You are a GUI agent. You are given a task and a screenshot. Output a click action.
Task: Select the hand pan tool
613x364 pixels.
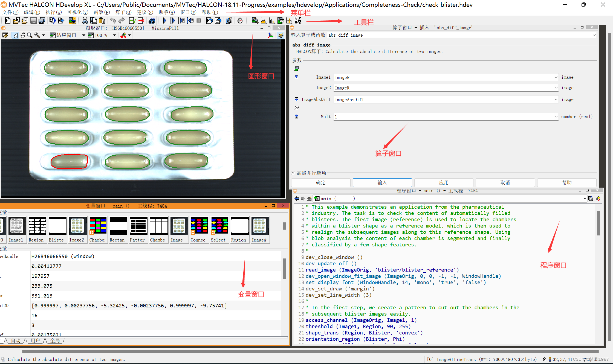pos(22,35)
